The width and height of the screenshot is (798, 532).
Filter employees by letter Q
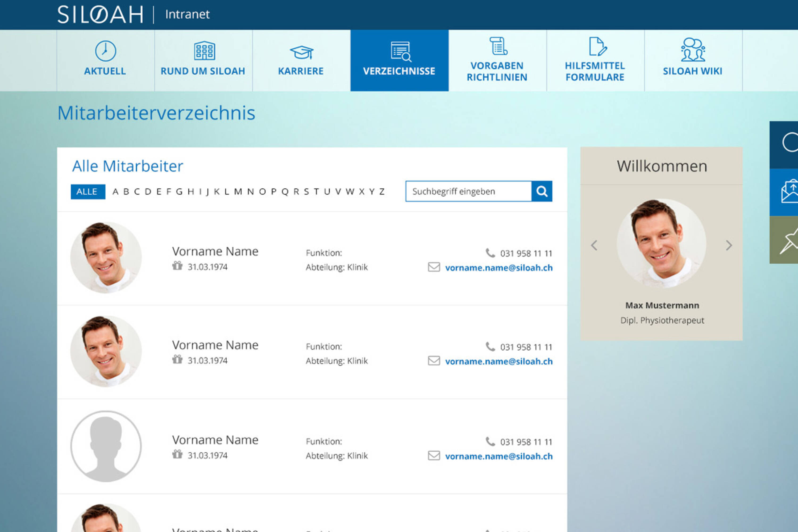[x=285, y=192]
